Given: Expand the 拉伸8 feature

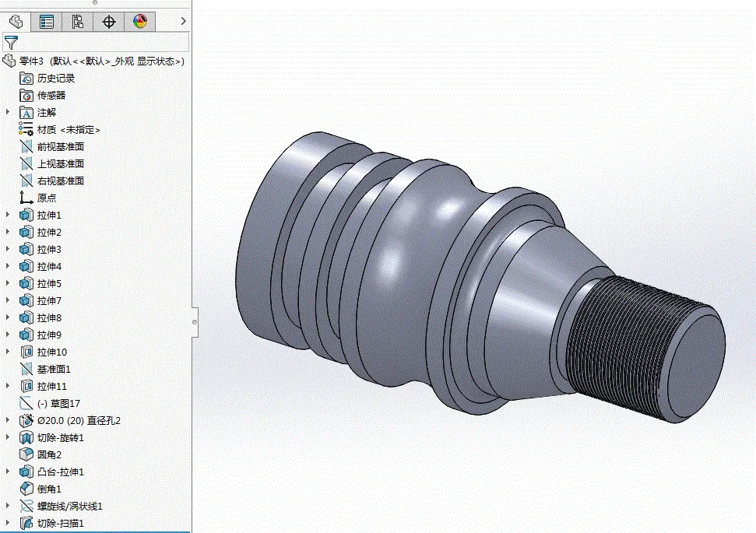Looking at the screenshot, I should 7,317.
